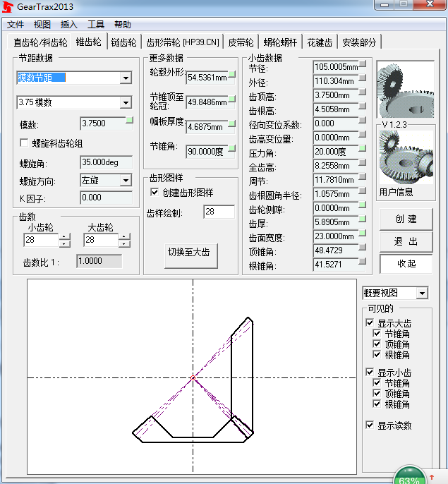Open the 螺旋方向 左旋 dropdown
Screen dimensions: 448x484
(126, 181)
